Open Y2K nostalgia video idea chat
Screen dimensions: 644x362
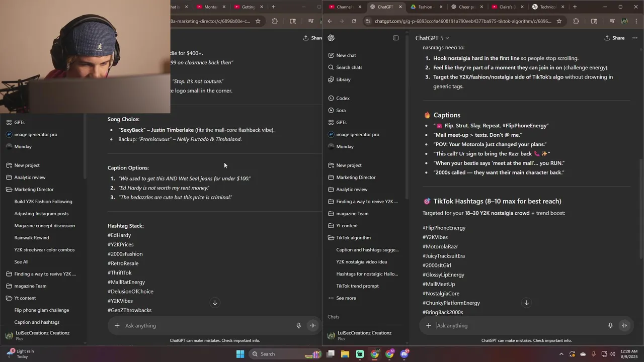[x=361, y=262]
